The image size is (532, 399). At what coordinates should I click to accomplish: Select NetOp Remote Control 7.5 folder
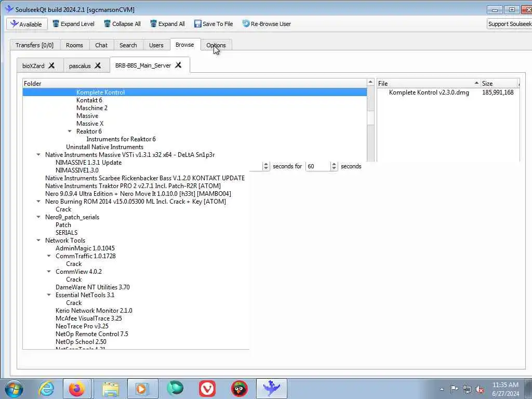point(92,334)
